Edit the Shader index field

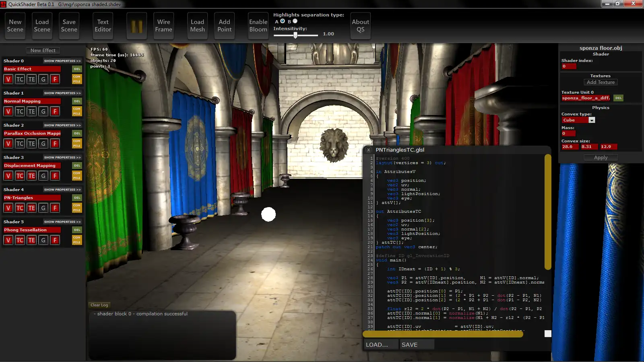[569, 66]
